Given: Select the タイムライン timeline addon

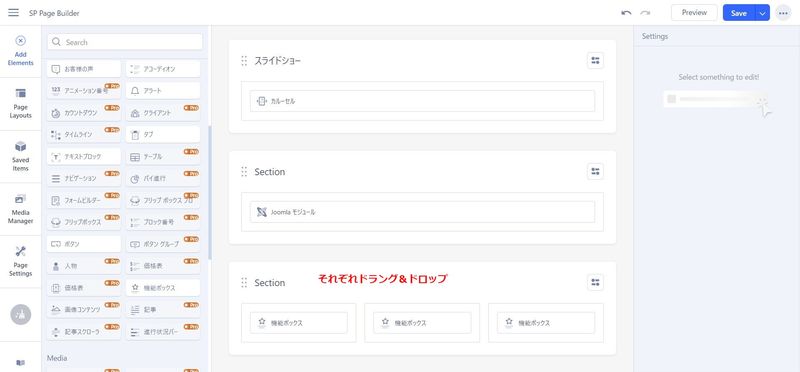Looking at the screenshot, I should pyautogui.click(x=84, y=134).
